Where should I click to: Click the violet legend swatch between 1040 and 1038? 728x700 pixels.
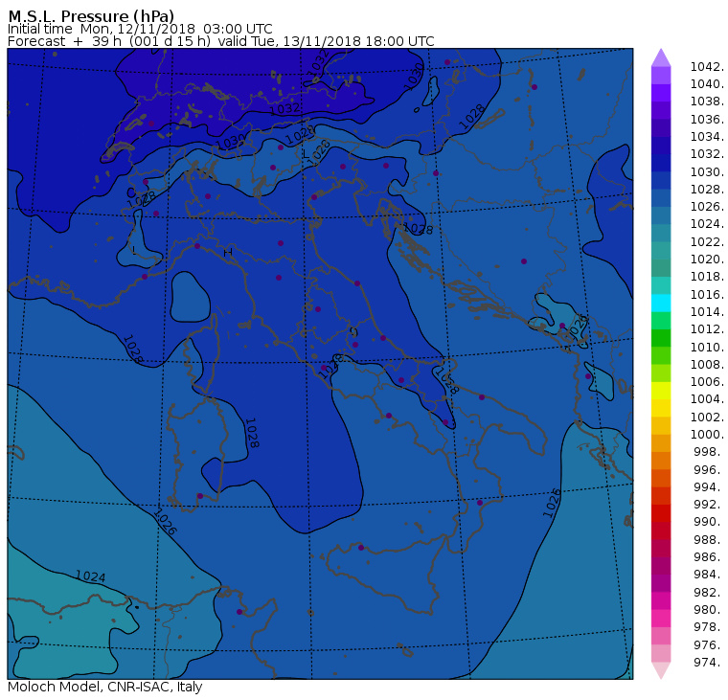pyautogui.click(x=661, y=93)
